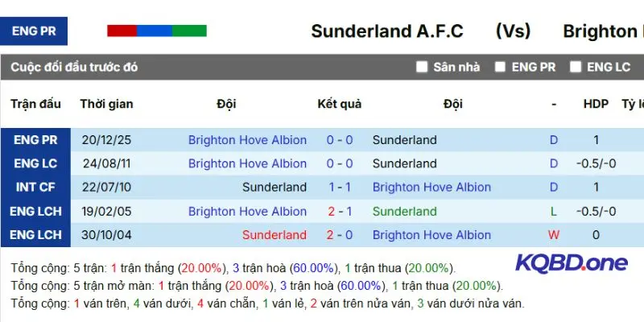Click the 1 - 1 match result score

pyautogui.click(x=340, y=188)
